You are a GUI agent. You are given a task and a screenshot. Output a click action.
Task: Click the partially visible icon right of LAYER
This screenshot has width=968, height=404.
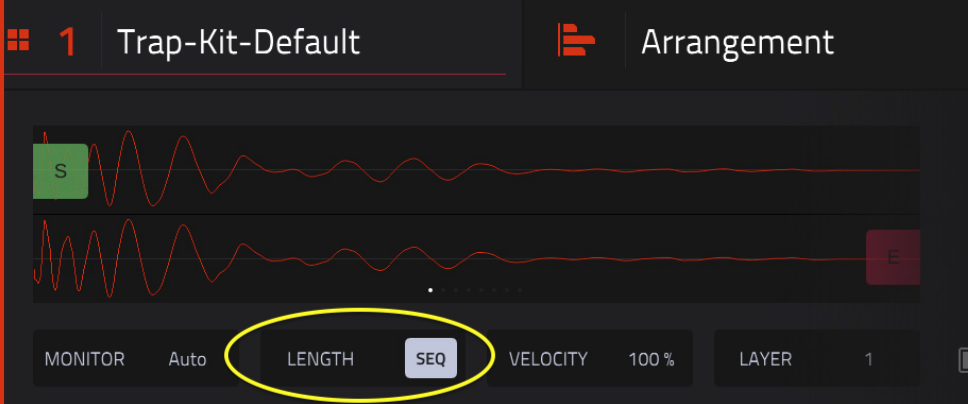pos(963,360)
